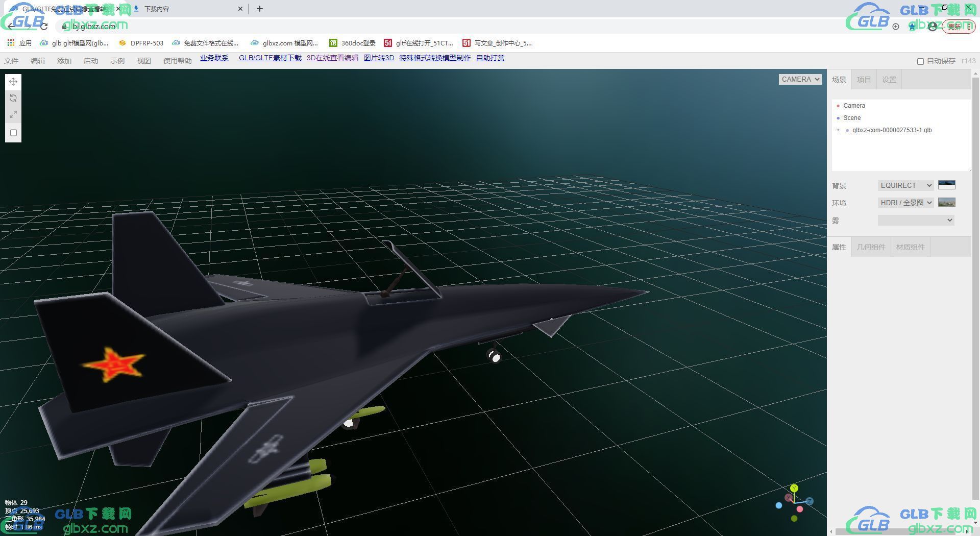Click the environment HDRI thumbnail
The image size is (980, 536).
tap(947, 202)
